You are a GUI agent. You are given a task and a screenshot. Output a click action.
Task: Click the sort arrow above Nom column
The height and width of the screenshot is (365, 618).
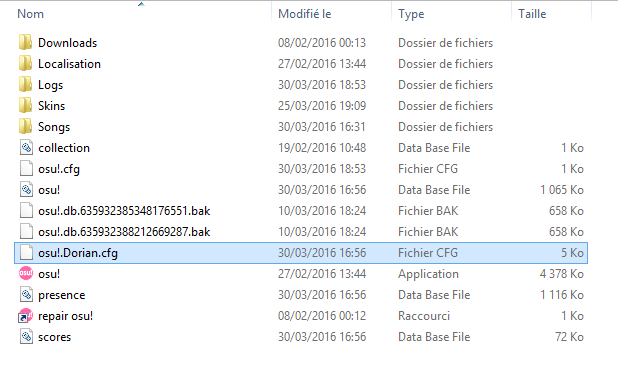141,4
